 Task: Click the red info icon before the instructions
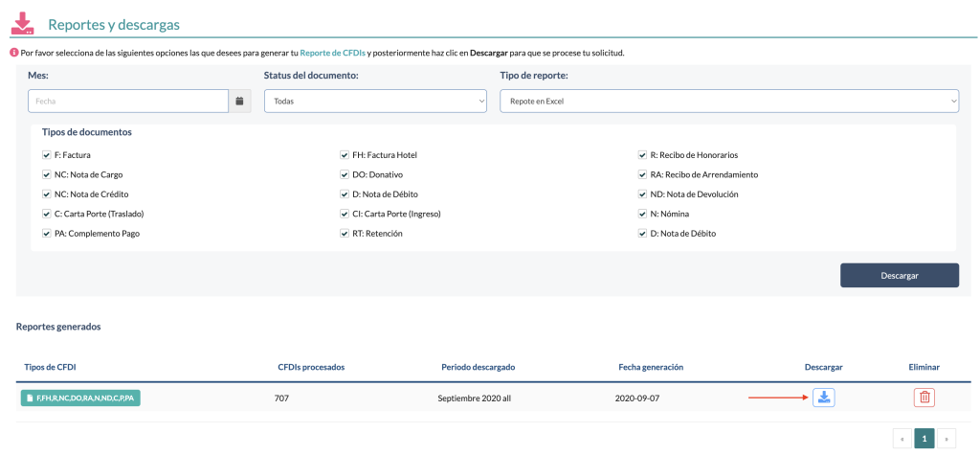(x=13, y=53)
